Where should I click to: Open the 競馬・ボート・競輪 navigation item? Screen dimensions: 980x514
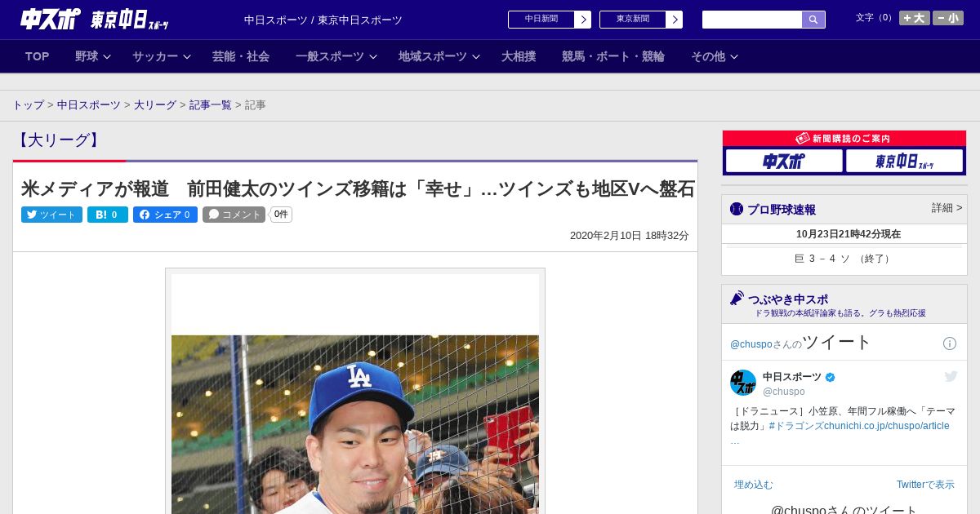tap(613, 56)
